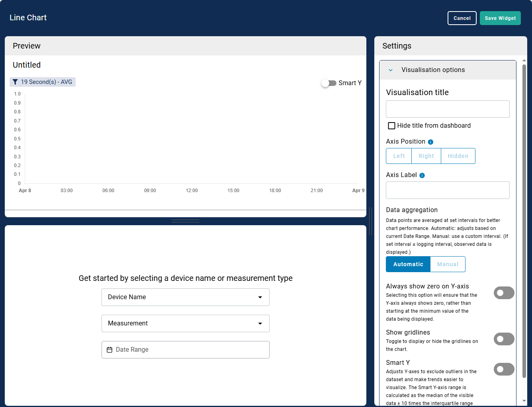The width and height of the screenshot is (532, 407).
Task: Click the info icon beside Axis Label
Action: [422, 175]
